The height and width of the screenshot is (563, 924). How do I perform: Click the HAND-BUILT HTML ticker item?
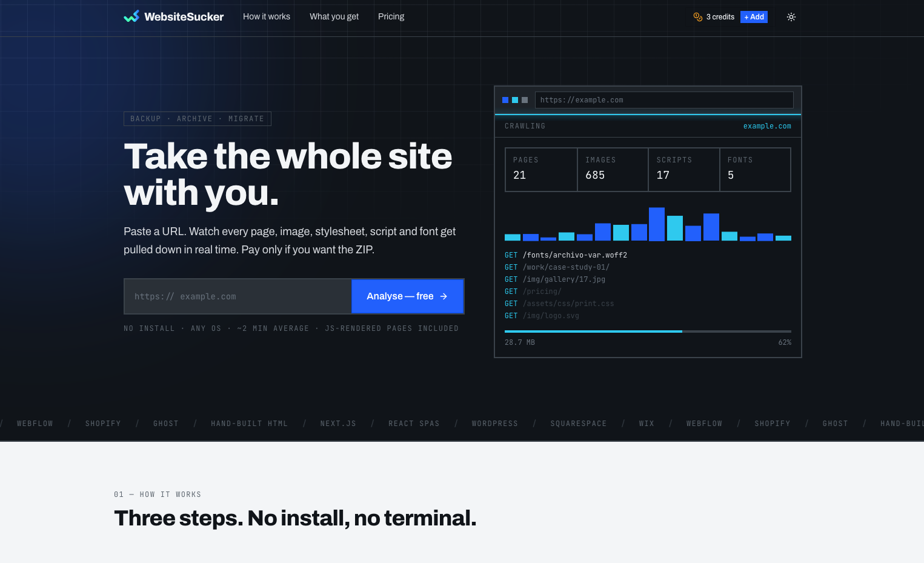tap(249, 424)
